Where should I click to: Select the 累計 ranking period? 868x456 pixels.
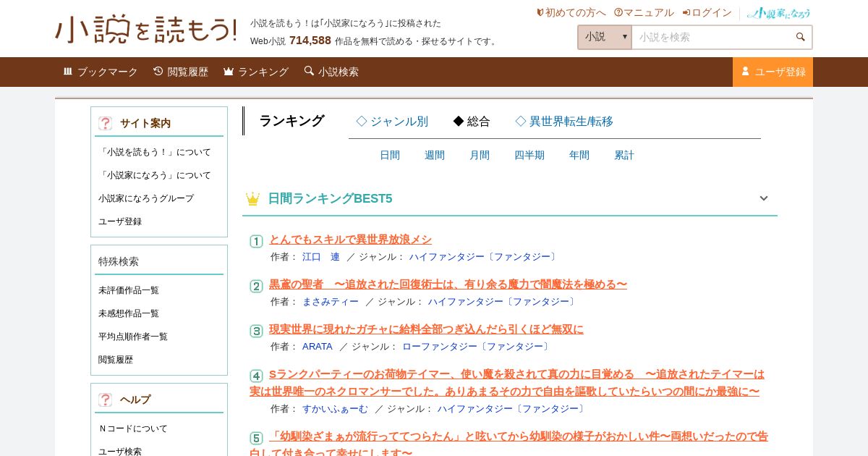(x=624, y=155)
